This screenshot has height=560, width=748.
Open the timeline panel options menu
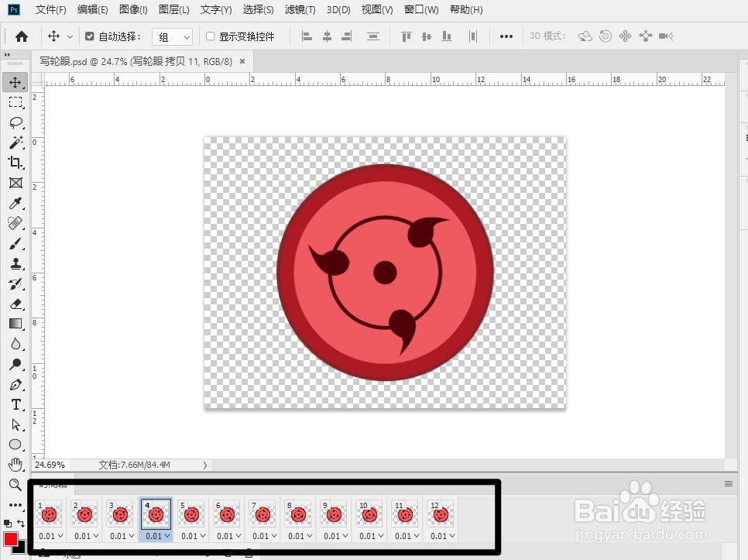[729, 483]
